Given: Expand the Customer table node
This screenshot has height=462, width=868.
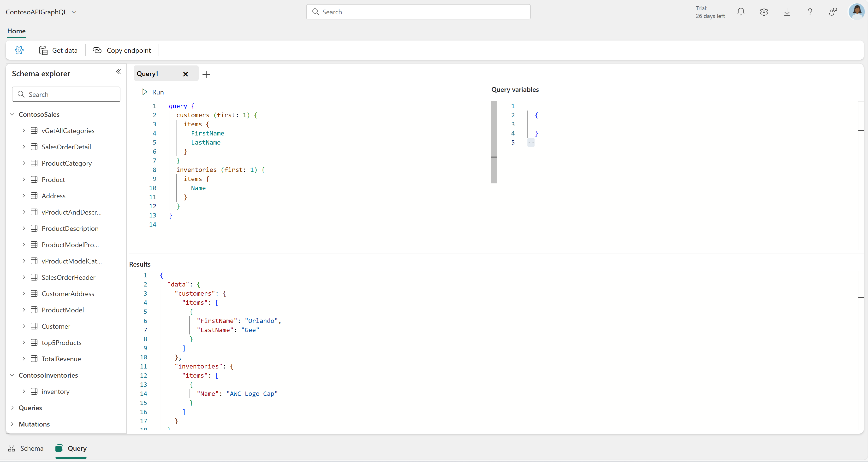Looking at the screenshot, I should click(24, 326).
